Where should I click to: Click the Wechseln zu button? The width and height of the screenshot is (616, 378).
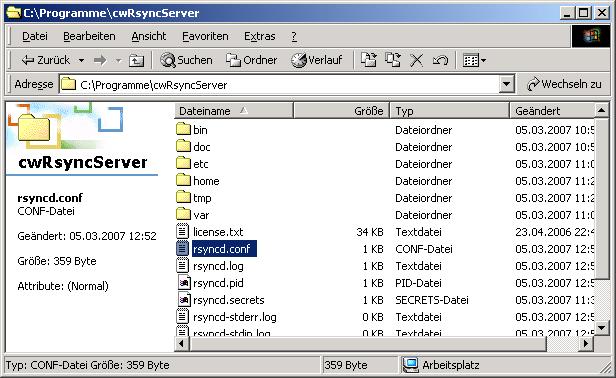[565, 84]
